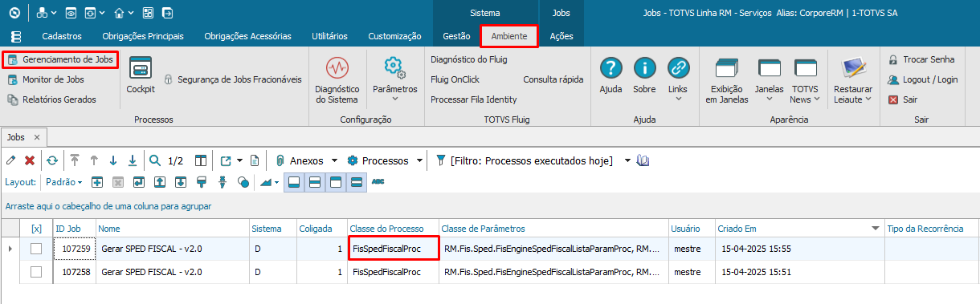
Task: Click the red delete X icon
Action: 30,160
